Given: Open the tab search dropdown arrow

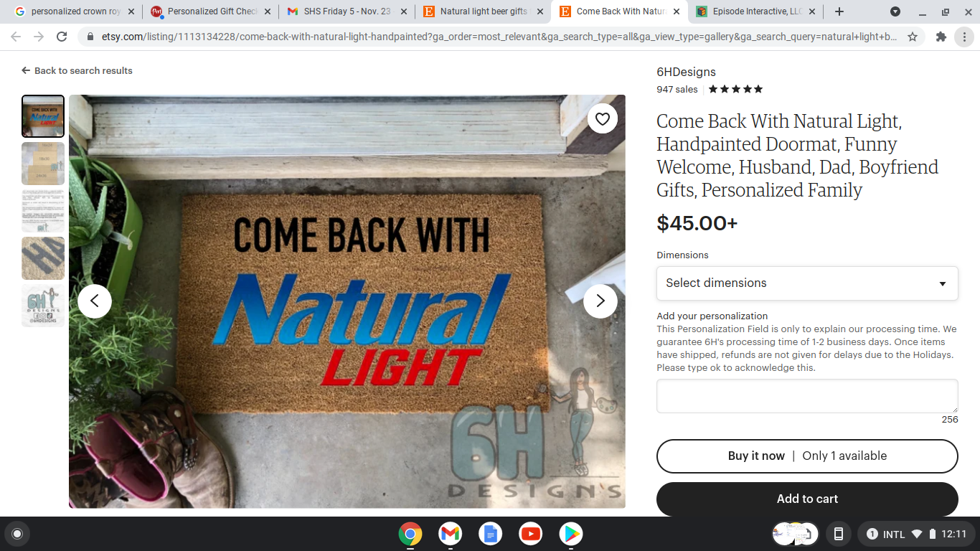Looking at the screenshot, I should 895,11.
